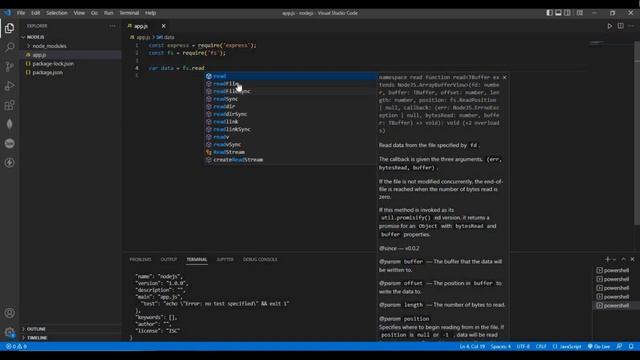Switch to the Problems tab

tap(140, 260)
